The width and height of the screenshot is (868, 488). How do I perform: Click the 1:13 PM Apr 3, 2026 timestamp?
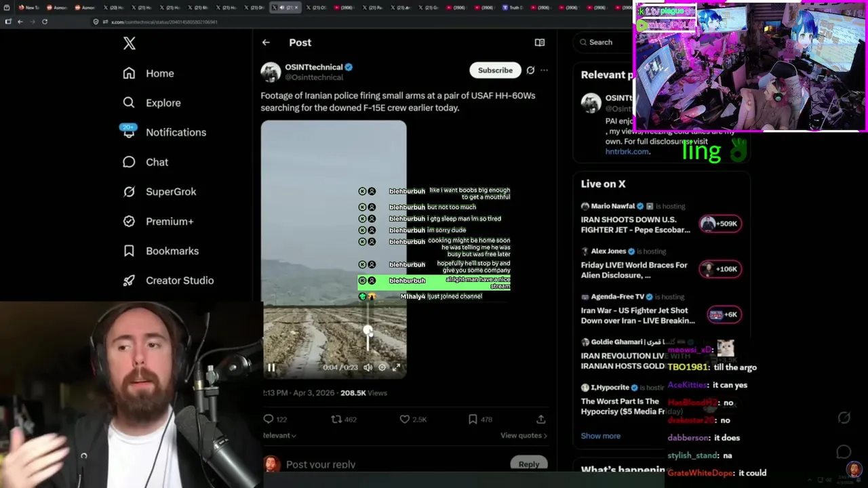pos(298,393)
